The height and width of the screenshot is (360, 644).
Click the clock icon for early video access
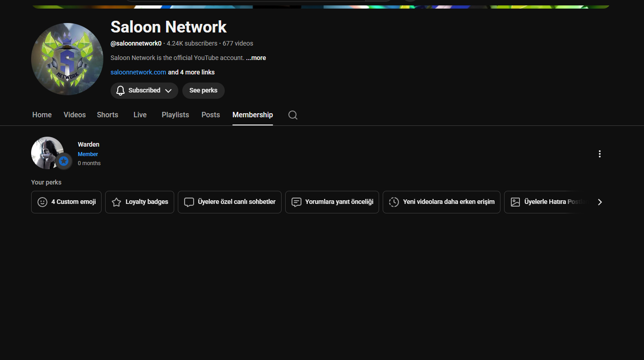[394, 202]
